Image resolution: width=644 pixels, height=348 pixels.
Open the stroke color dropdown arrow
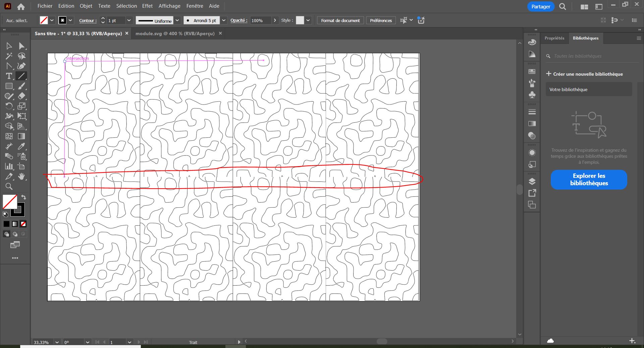[x=70, y=20]
